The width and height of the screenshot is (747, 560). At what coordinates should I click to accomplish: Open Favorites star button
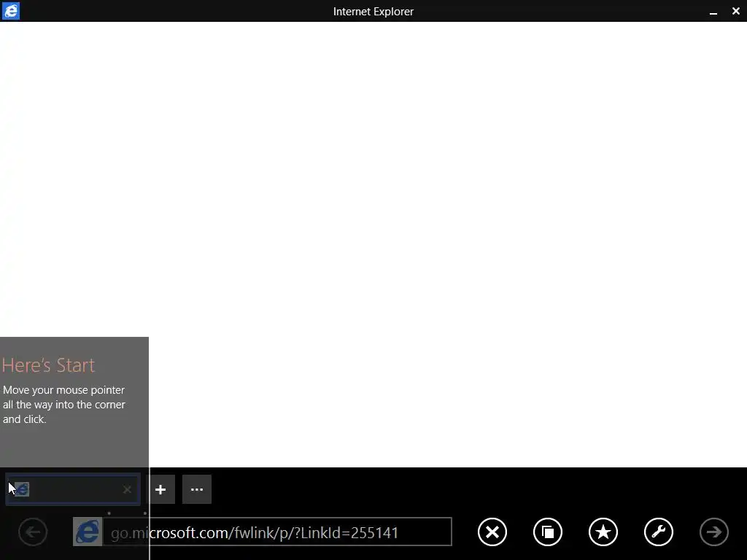tap(603, 532)
